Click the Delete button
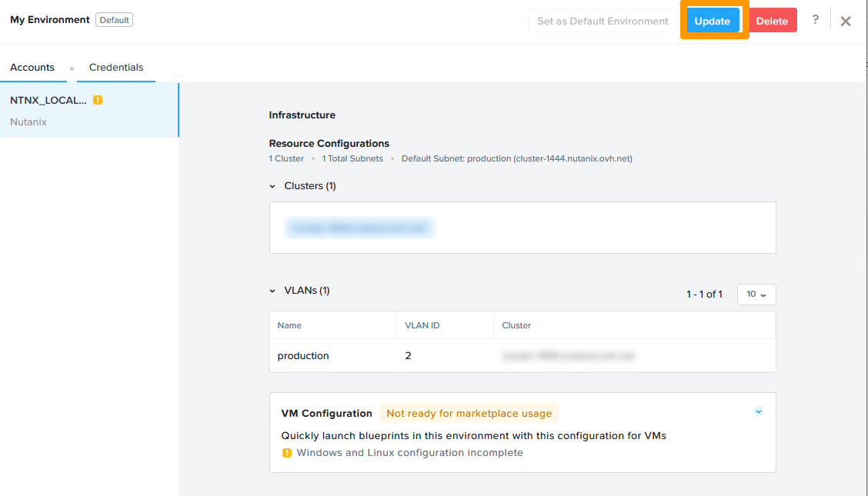This screenshot has height=496, width=868. point(772,20)
